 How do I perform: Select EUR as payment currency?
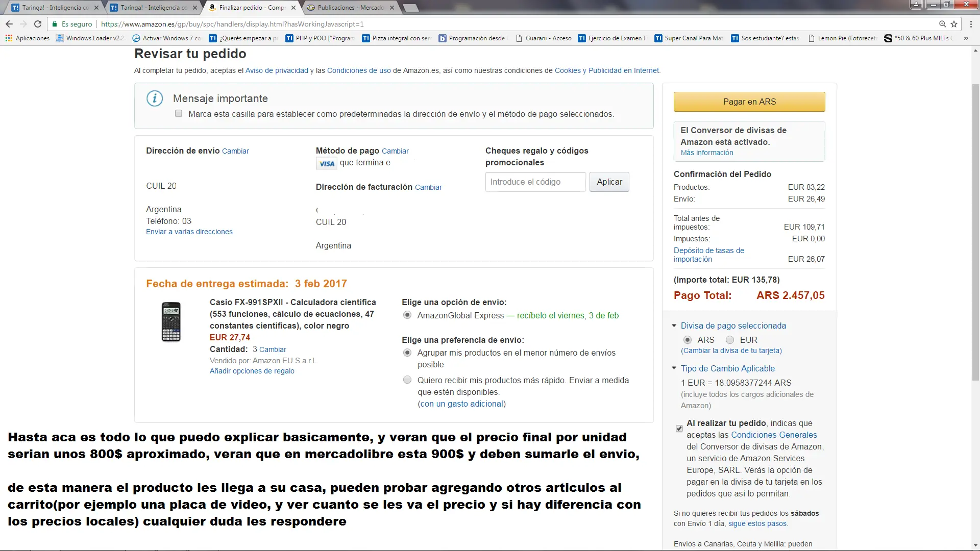point(730,340)
